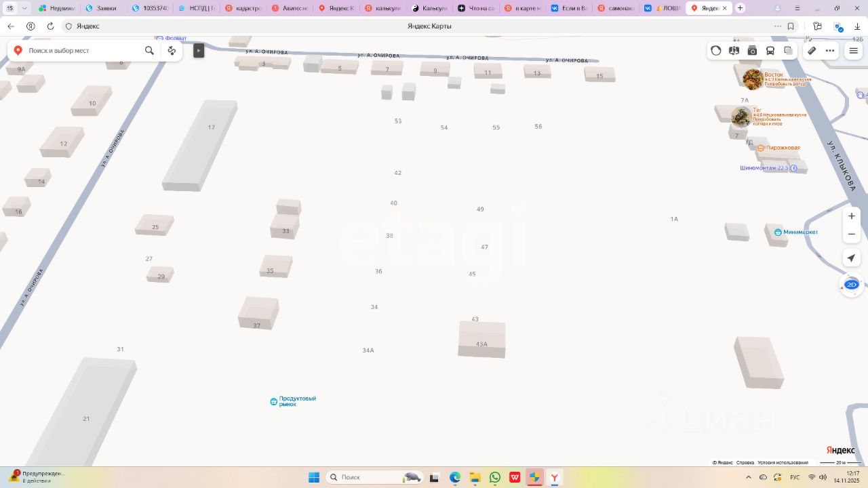Screen dimensions: 868x488
Task: Reload the page with the refresh icon
Action: point(50,26)
